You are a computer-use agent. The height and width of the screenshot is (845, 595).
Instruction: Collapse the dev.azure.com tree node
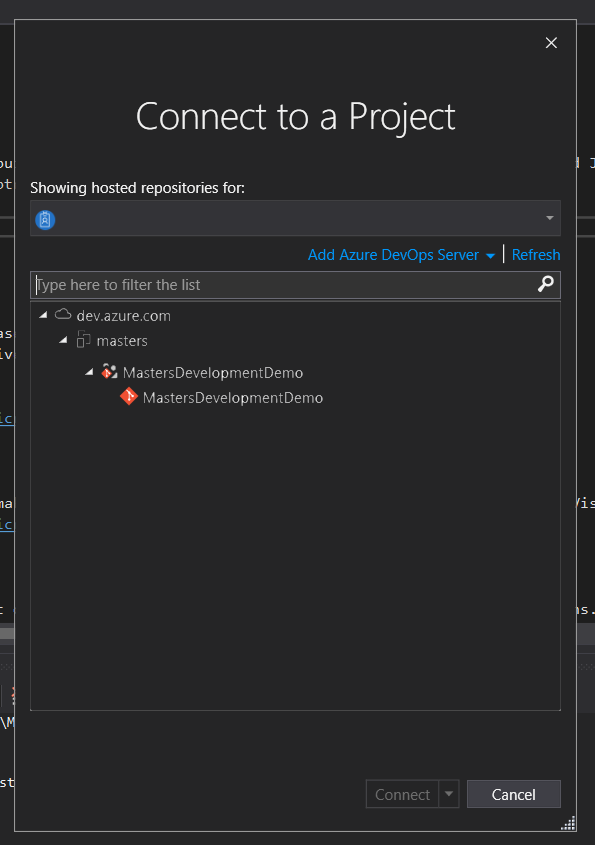click(x=42, y=314)
